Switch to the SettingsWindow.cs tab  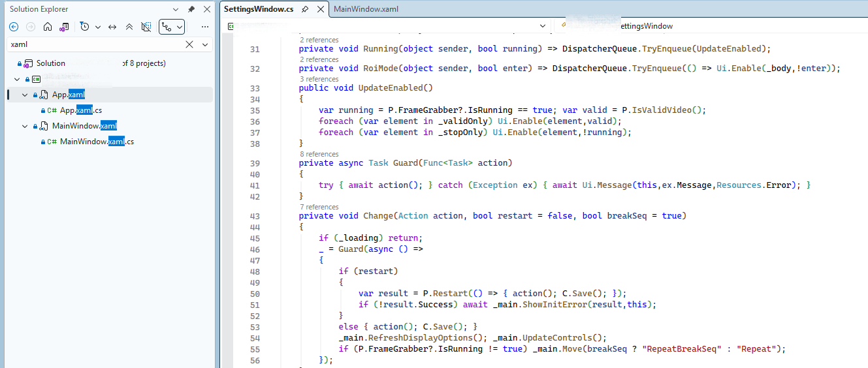259,9
